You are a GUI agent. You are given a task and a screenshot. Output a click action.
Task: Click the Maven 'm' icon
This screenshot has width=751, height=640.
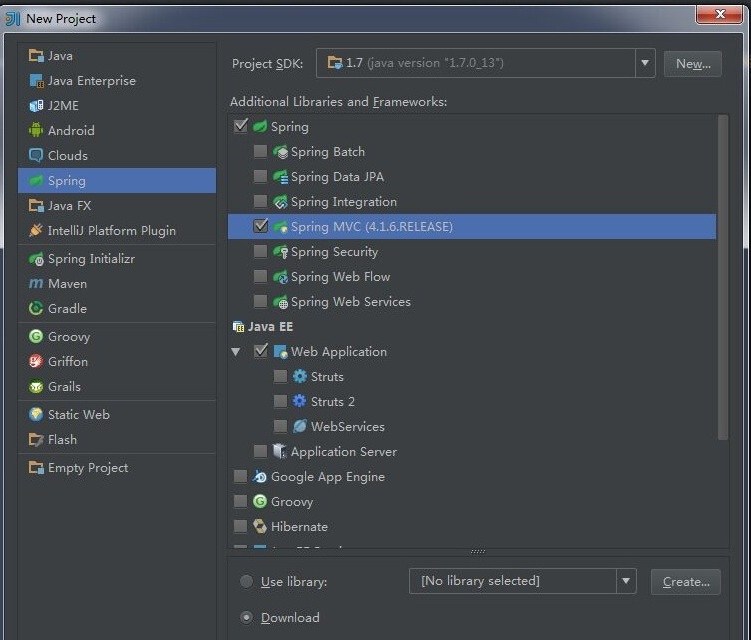point(36,284)
